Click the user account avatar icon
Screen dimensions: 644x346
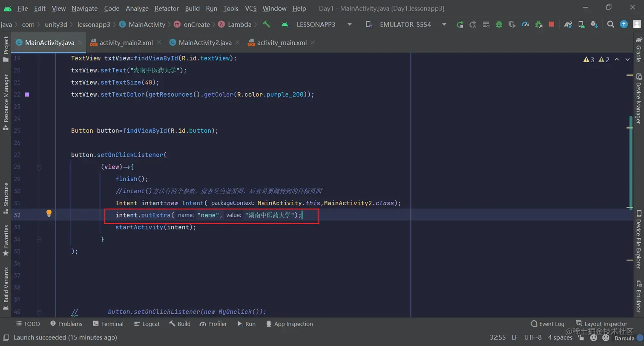637,24
